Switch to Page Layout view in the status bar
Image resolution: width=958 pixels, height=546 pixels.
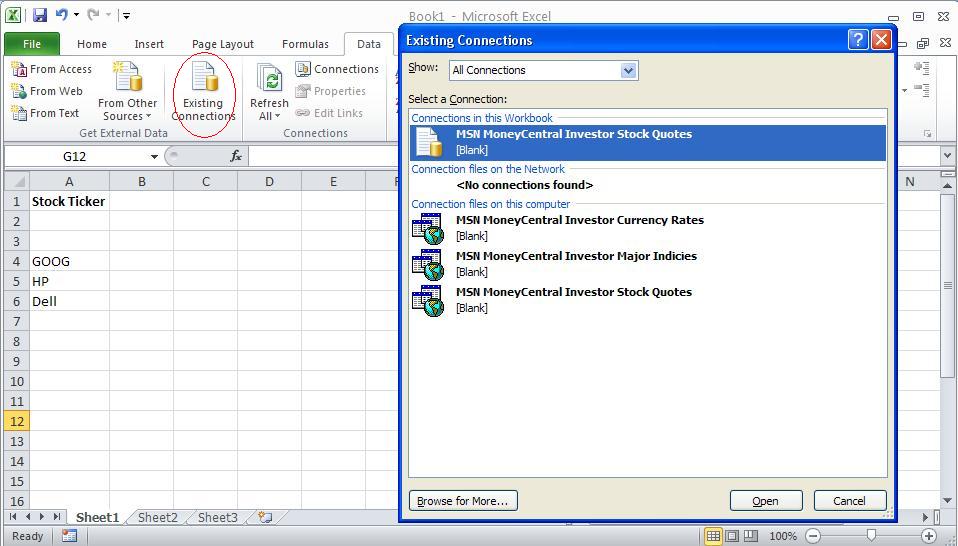tap(731, 536)
